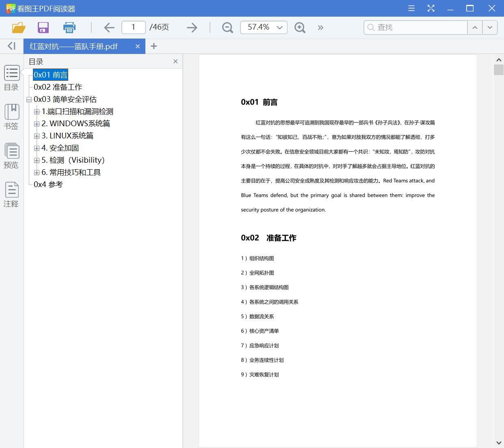Save the current document
Viewport: 504px width, 448px height.
(43, 27)
